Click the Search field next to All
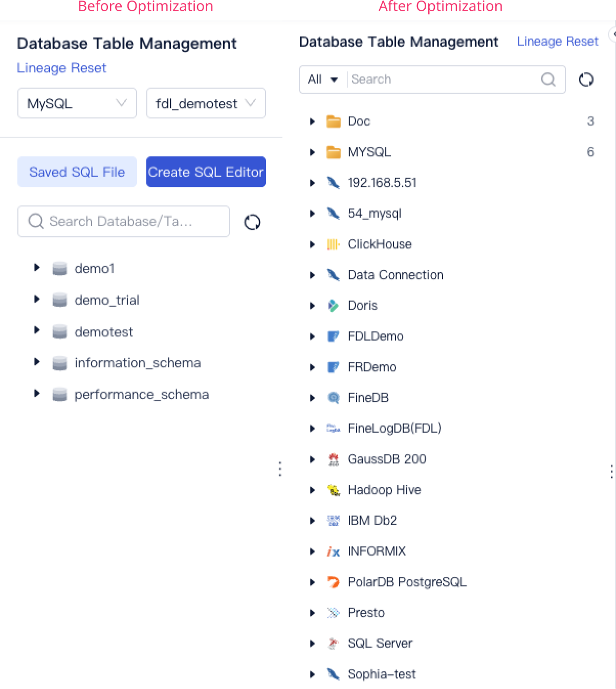This screenshot has width=616, height=689. (443, 79)
